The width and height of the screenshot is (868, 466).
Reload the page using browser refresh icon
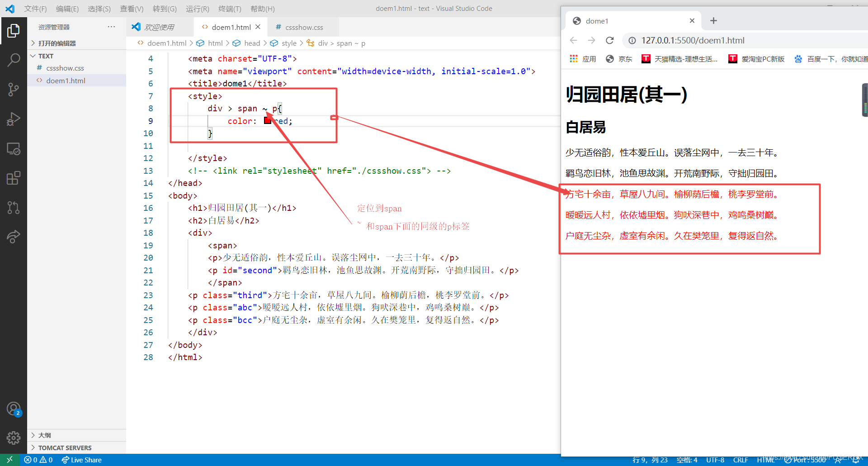point(609,40)
